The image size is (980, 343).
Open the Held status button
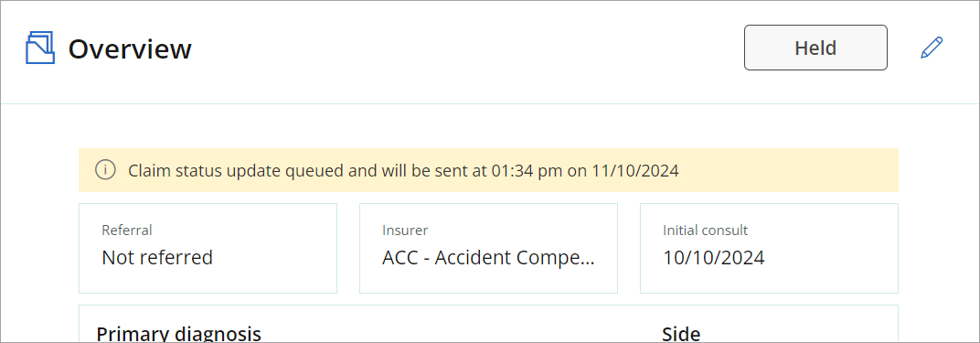pyautogui.click(x=815, y=48)
